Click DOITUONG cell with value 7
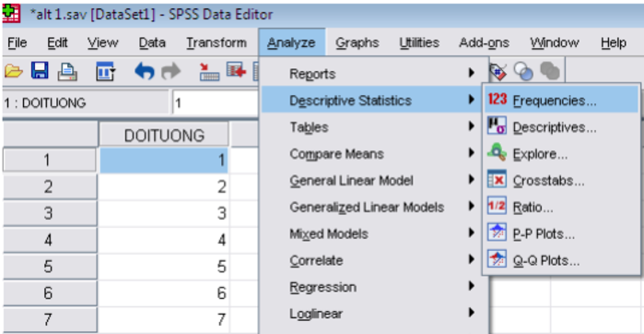Image resolution: width=644 pixels, height=334 pixels. (164, 319)
